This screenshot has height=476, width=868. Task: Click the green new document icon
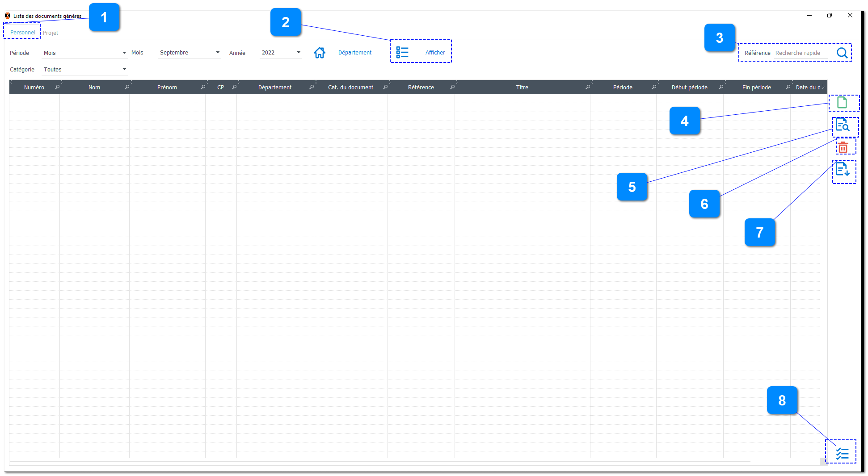pyautogui.click(x=842, y=103)
